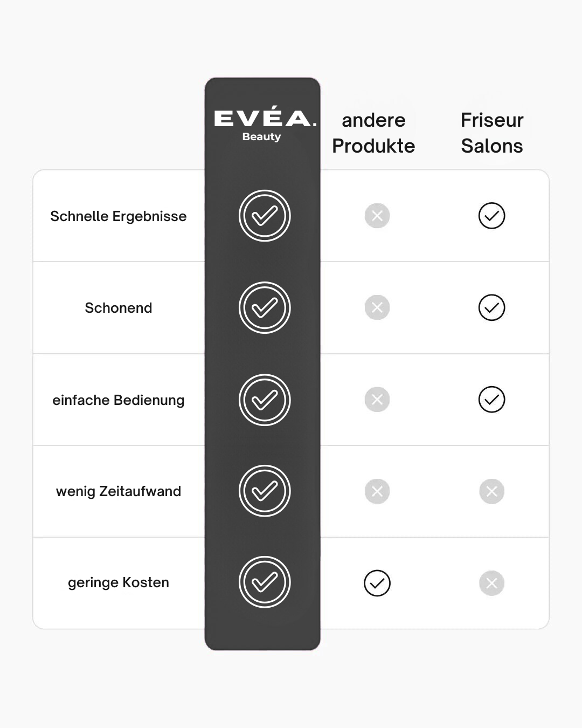582x728 pixels.
Task: Click EVÉA checkmark for Schnelle Ergebnisse
Action: coord(265,216)
